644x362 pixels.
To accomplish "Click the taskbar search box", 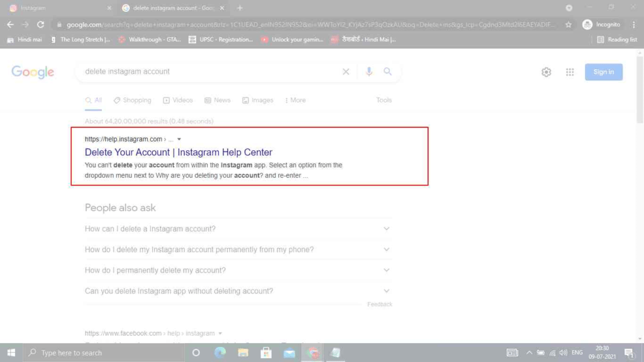I will click(103, 353).
